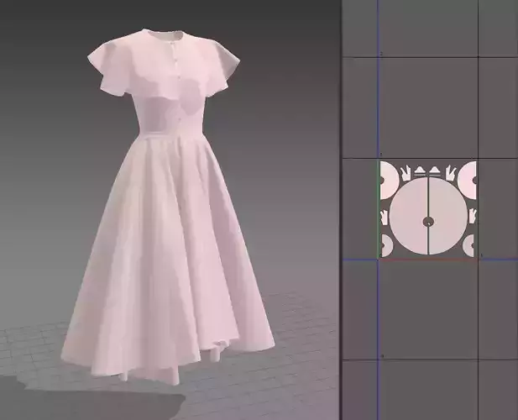
Task: Click the left triangular pattern piece in UV editor
Action: pos(420,170)
